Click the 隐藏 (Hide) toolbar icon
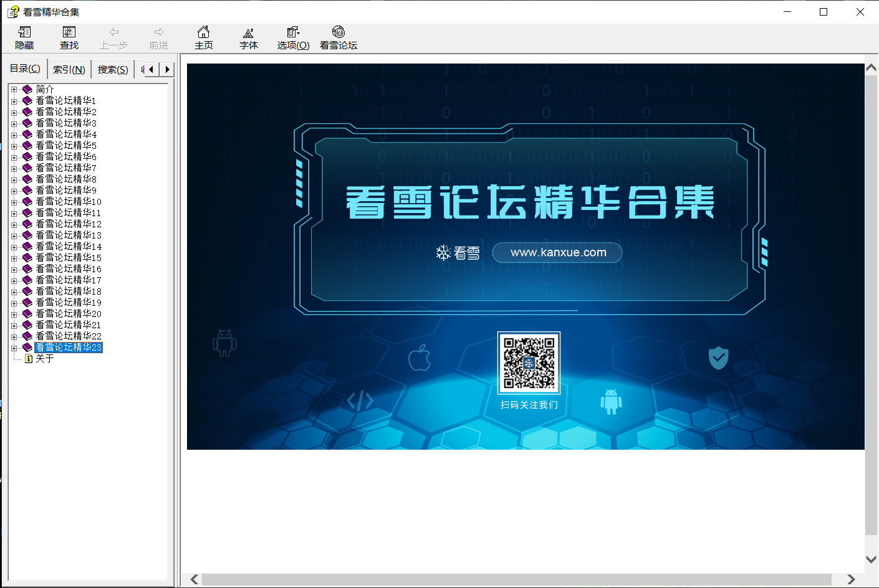Screen dimensions: 879x588 [25, 32]
